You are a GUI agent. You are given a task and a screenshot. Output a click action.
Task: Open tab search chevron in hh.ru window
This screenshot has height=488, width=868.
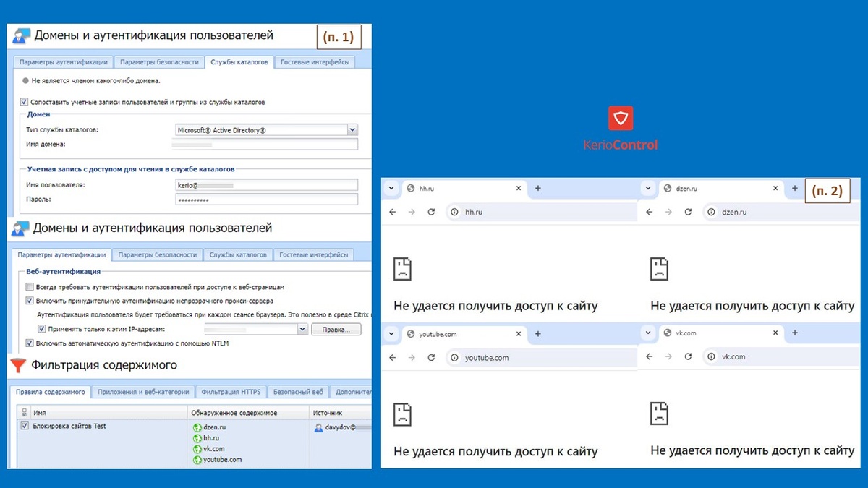[391, 189]
